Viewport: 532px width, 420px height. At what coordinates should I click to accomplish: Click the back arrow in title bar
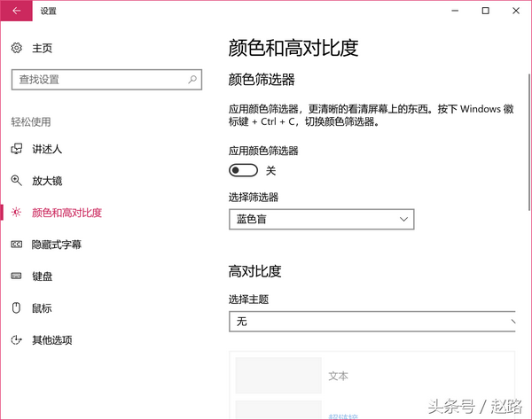pyautogui.click(x=16, y=11)
